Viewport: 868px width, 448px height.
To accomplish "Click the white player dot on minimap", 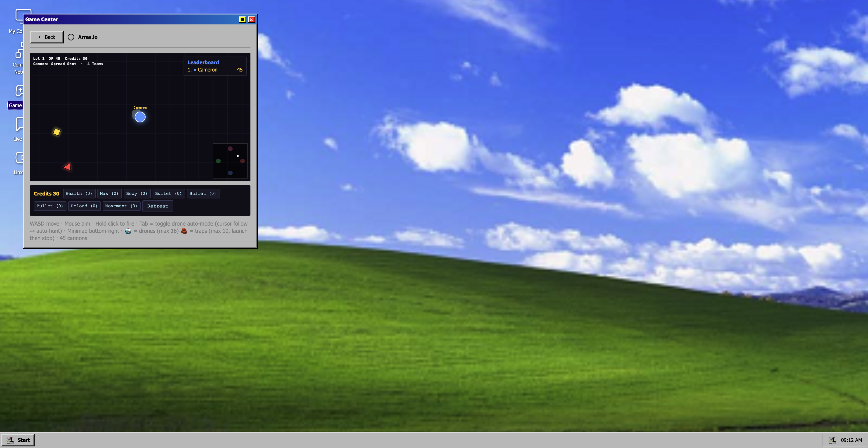I will coord(238,156).
